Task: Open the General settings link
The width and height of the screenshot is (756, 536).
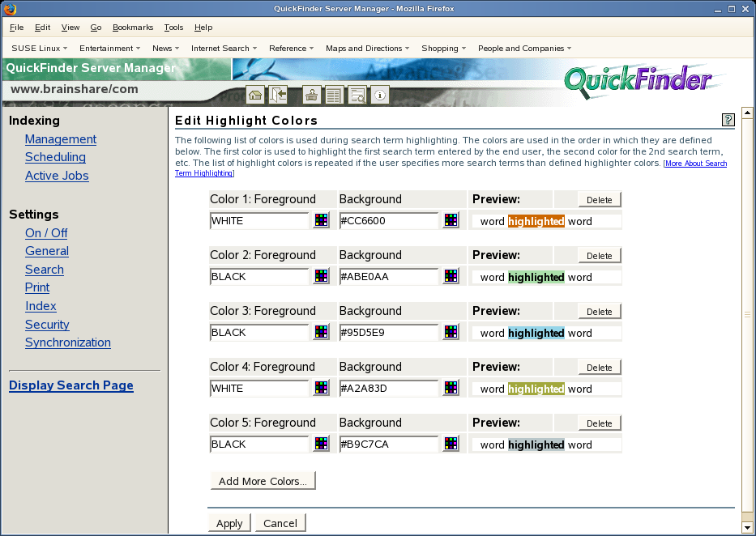Action: 47,251
